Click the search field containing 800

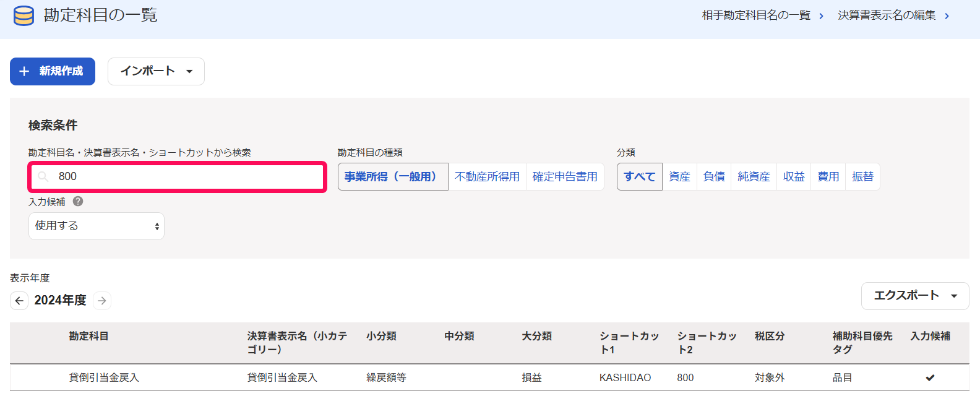point(178,177)
